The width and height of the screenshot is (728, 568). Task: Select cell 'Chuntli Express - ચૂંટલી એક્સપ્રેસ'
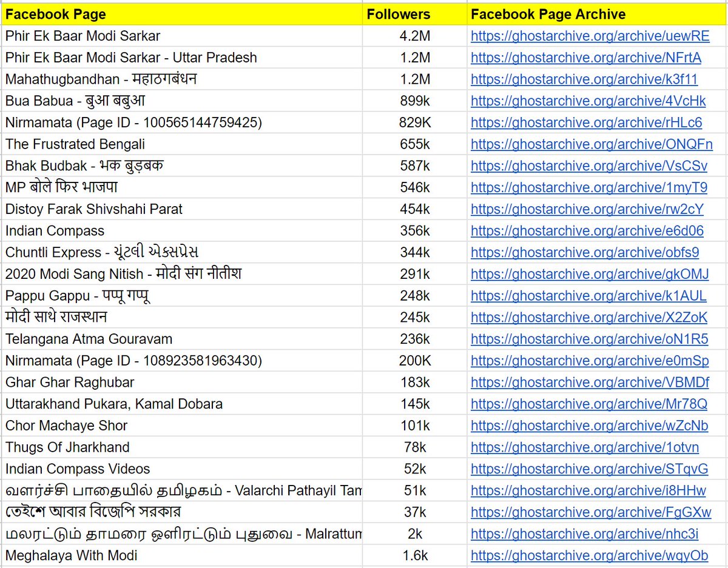181,252
